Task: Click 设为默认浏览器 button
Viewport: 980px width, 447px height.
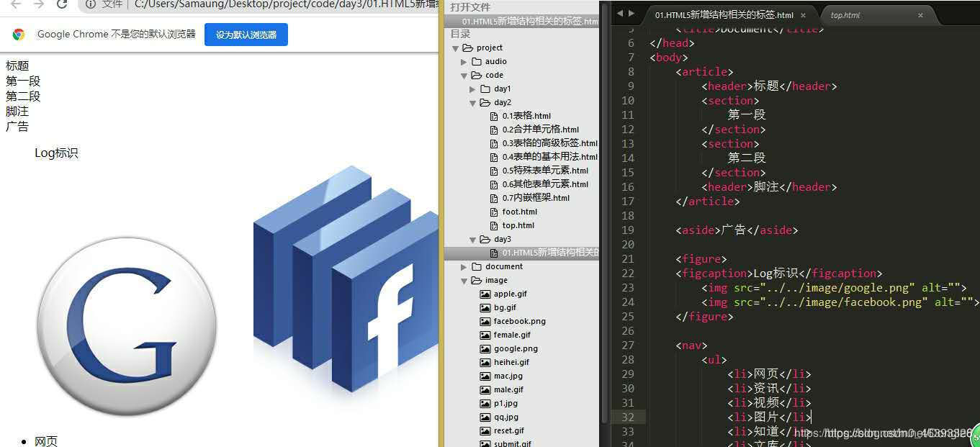Action: pyautogui.click(x=246, y=34)
